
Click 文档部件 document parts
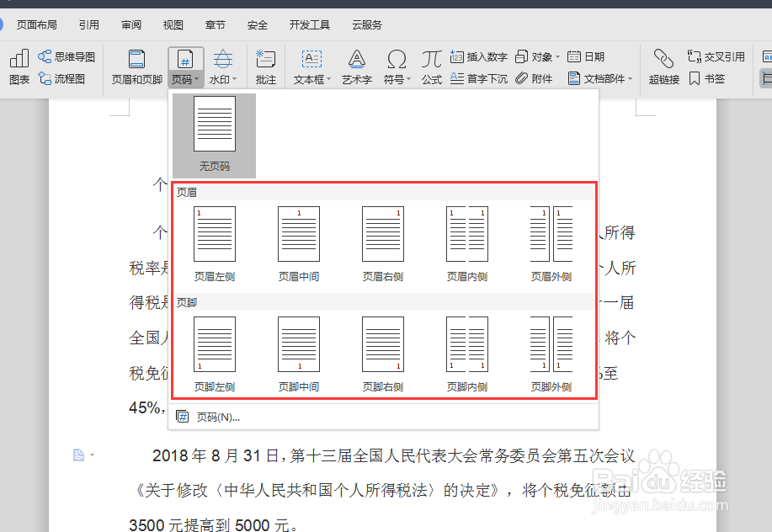coord(596,79)
